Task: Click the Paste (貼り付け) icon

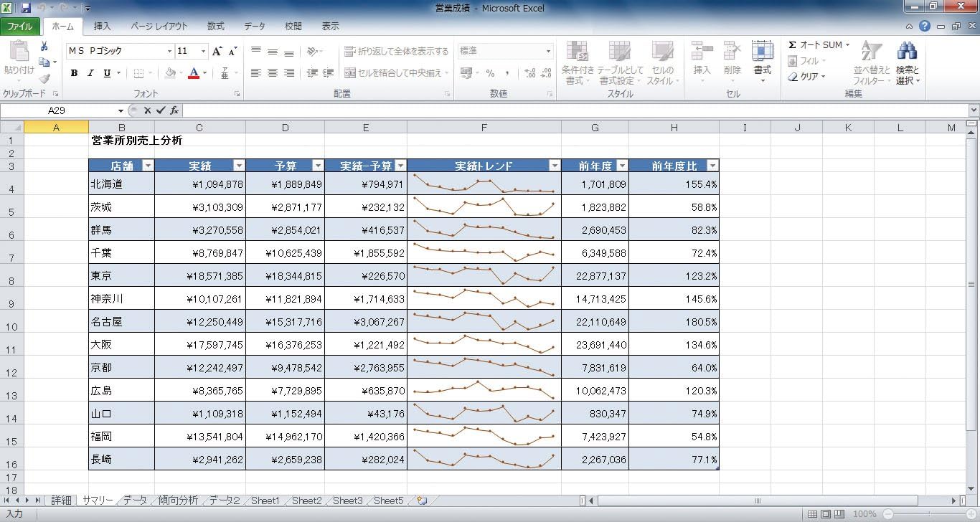Action: 19,52
